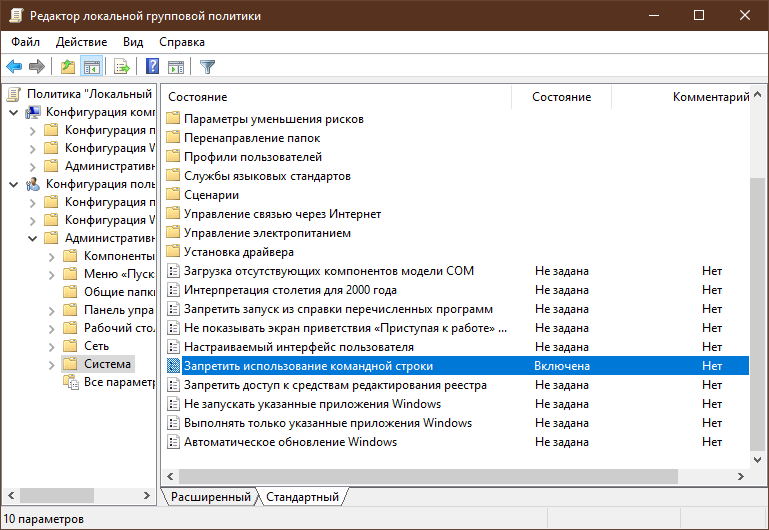769x530 pixels.
Task: Collapse the 'Конфигурация комп' tree node
Action: coord(14,113)
